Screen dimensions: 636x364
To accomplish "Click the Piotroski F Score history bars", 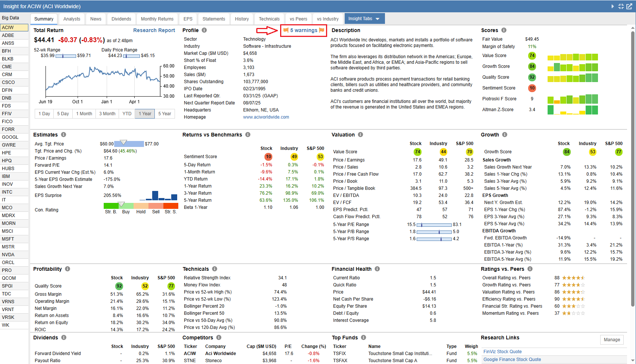I will [573, 99].
